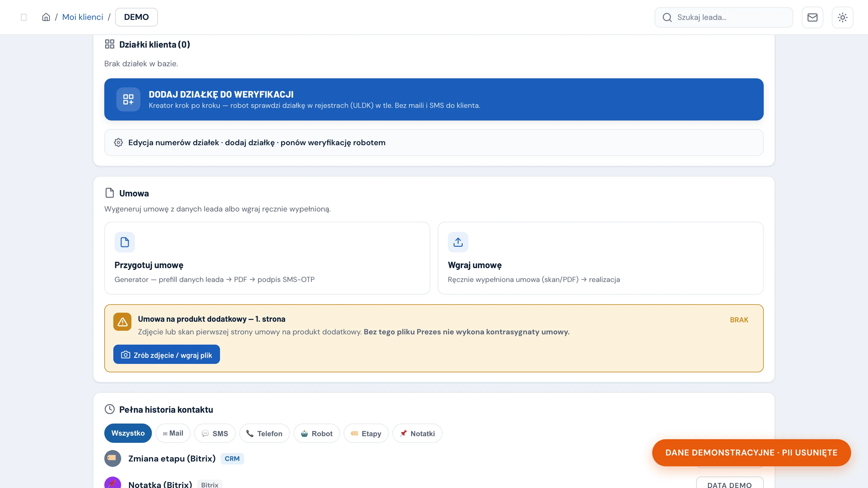The height and width of the screenshot is (488, 868).
Task: Click the DANE DEMONSTRACYJNE banner
Action: pyautogui.click(x=751, y=453)
